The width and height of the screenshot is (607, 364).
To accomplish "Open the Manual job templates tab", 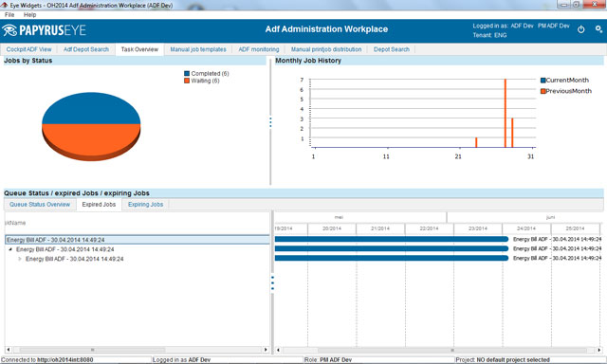I will pyautogui.click(x=198, y=49).
